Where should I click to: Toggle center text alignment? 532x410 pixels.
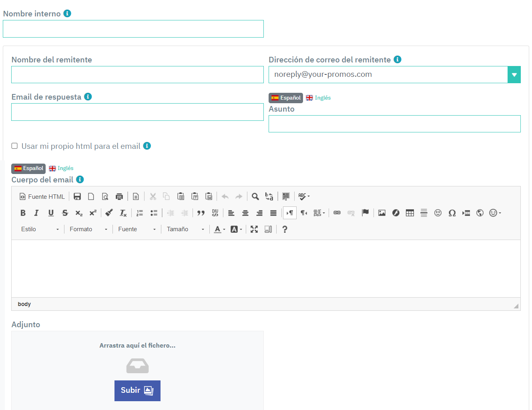tap(245, 212)
